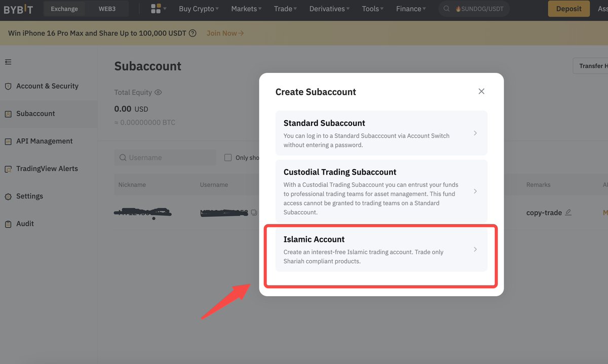Screen dimensions: 608x364
Task: Copy the username with copy icon
Action: [254, 213]
